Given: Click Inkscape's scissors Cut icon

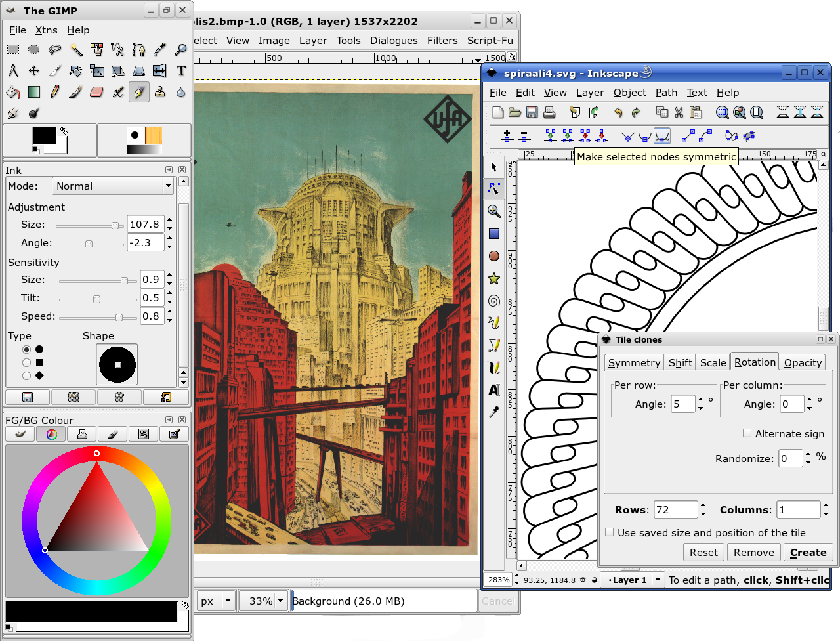Looking at the screenshot, I should coord(679,112).
